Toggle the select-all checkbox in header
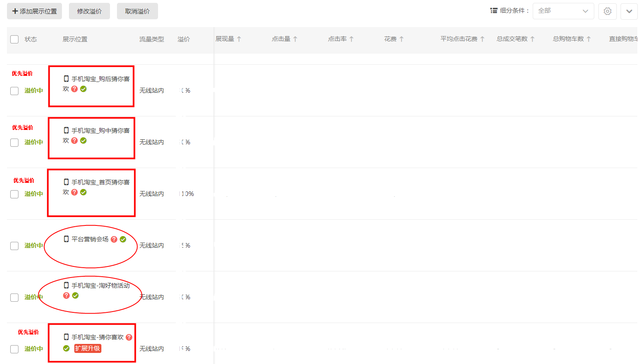The image size is (639, 364). click(x=14, y=39)
